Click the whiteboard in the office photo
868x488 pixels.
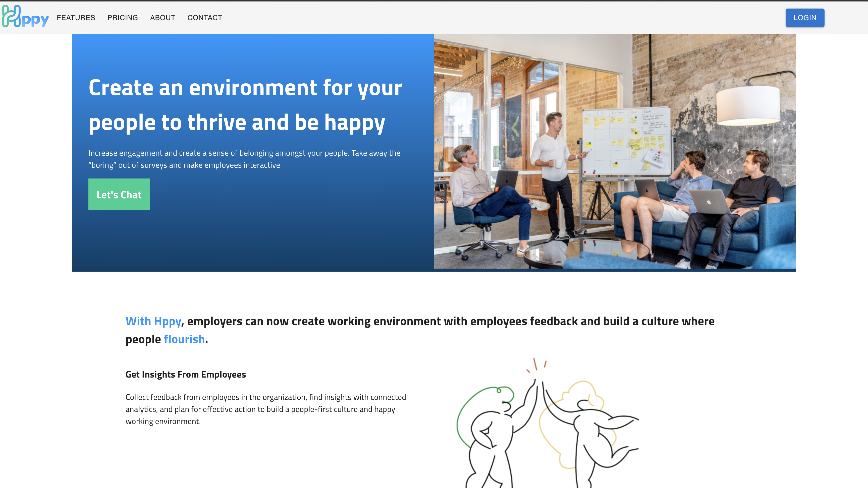pyautogui.click(x=626, y=141)
